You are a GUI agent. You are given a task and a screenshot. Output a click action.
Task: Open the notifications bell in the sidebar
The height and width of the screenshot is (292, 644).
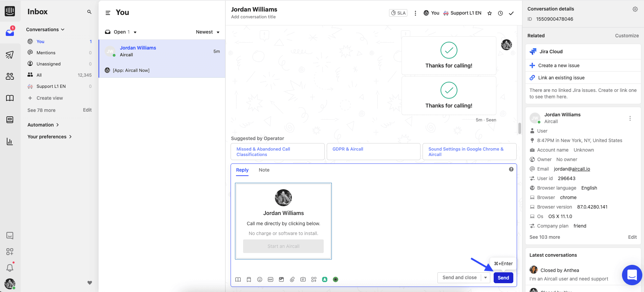[10, 268]
